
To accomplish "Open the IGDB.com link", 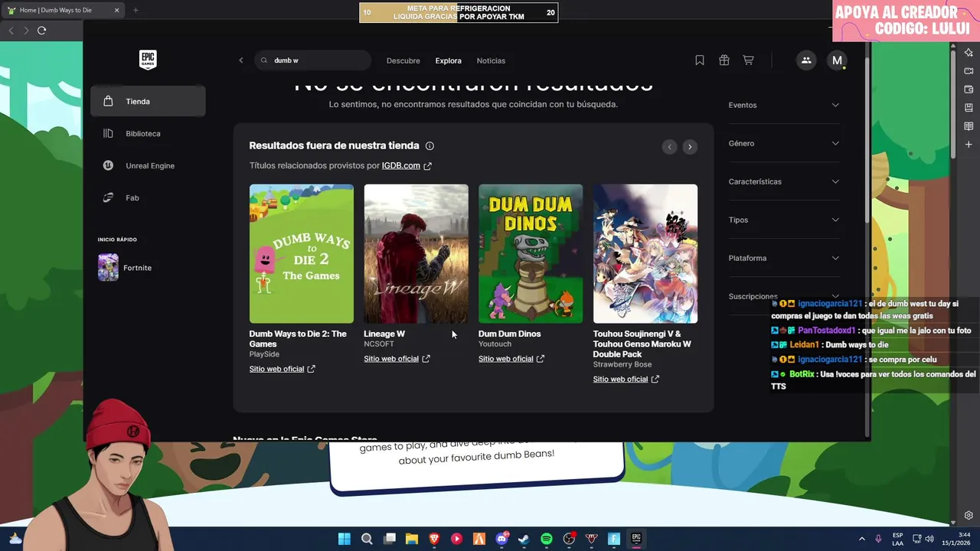I will (x=407, y=165).
